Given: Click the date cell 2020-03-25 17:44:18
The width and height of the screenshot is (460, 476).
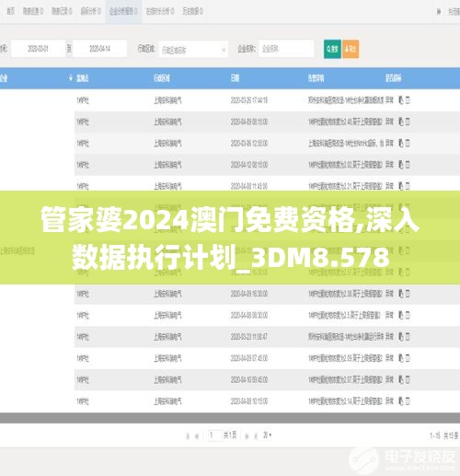Looking at the screenshot, I should [x=249, y=100].
